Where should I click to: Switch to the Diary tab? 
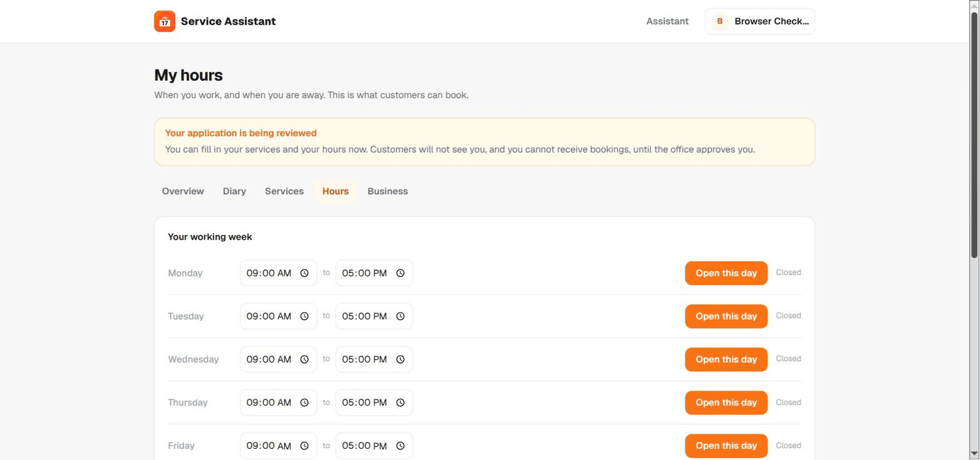coord(235,191)
